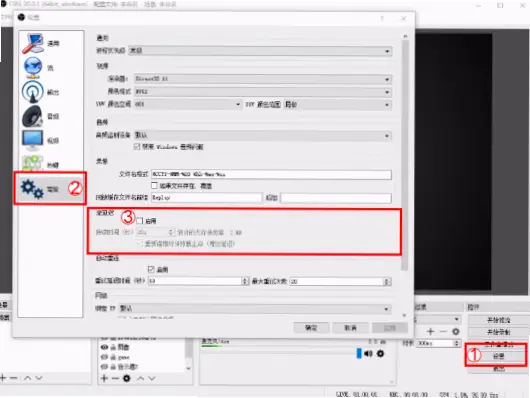Add a scene transition with the plus icon
The height and width of the screenshot is (398, 530).
click(x=430, y=332)
